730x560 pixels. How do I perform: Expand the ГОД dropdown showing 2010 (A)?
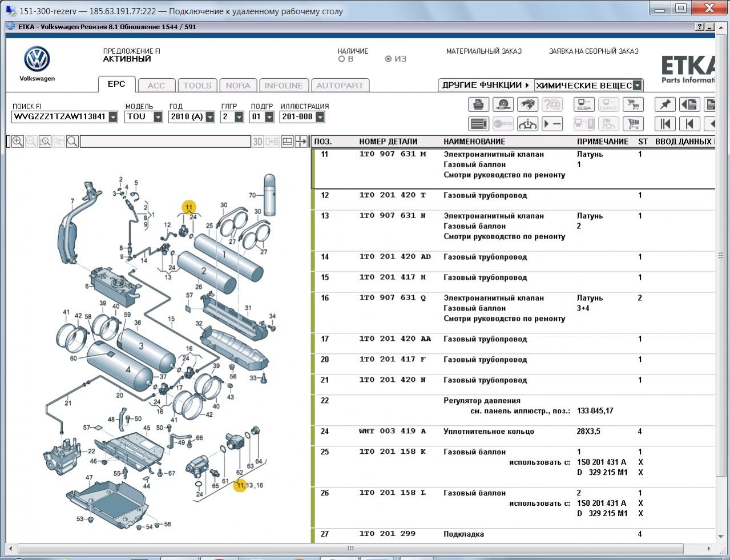[x=210, y=116]
